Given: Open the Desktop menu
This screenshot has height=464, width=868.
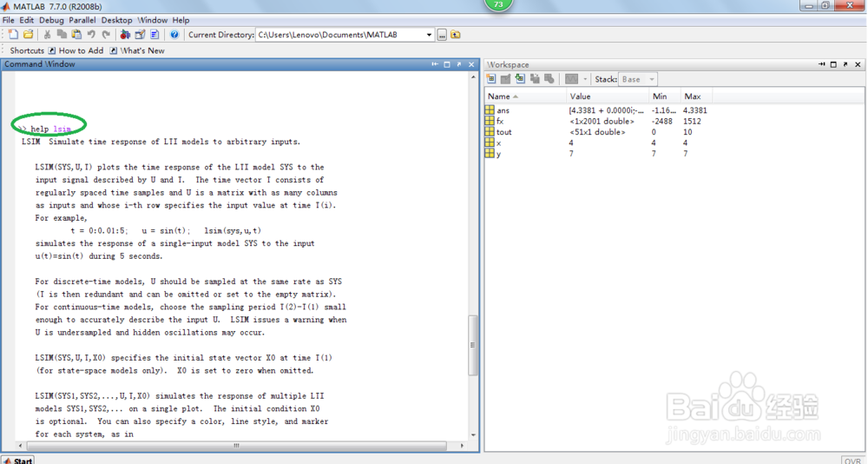Looking at the screenshot, I should click(x=117, y=20).
